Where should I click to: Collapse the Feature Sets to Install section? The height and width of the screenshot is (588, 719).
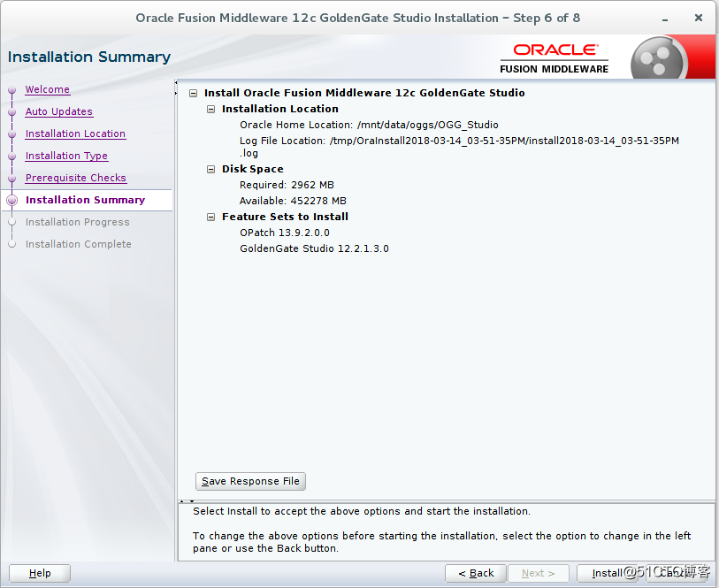click(x=211, y=217)
